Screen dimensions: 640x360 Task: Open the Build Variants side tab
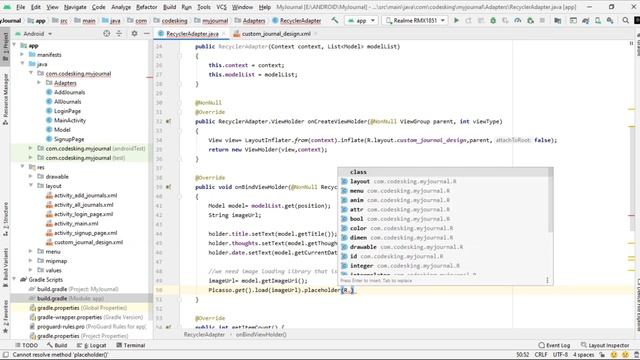coord(5,267)
